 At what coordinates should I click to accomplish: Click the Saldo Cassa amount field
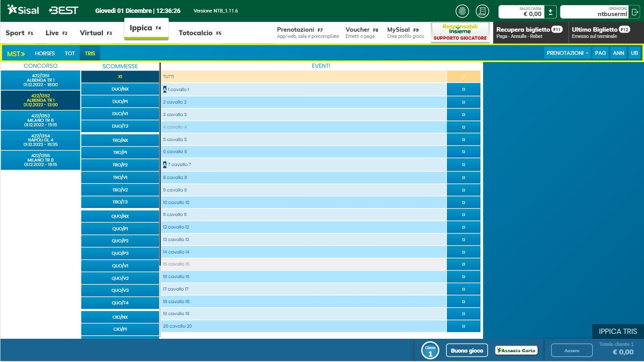[x=521, y=12]
